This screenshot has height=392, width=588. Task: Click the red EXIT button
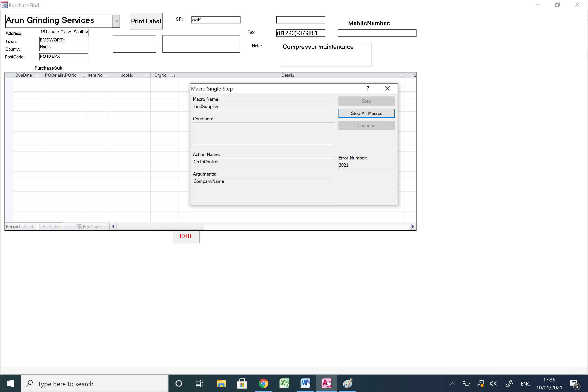186,236
